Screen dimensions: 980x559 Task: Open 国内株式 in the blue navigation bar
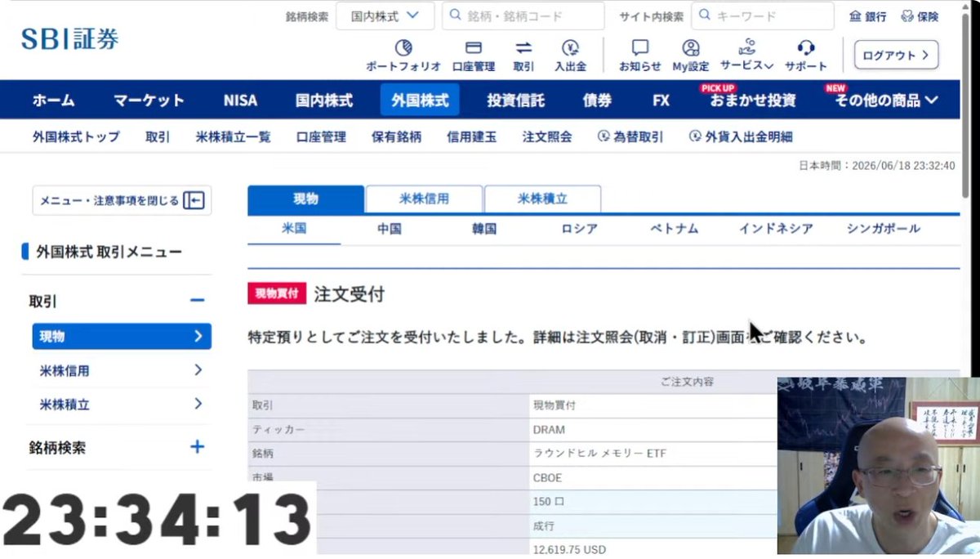tap(324, 101)
